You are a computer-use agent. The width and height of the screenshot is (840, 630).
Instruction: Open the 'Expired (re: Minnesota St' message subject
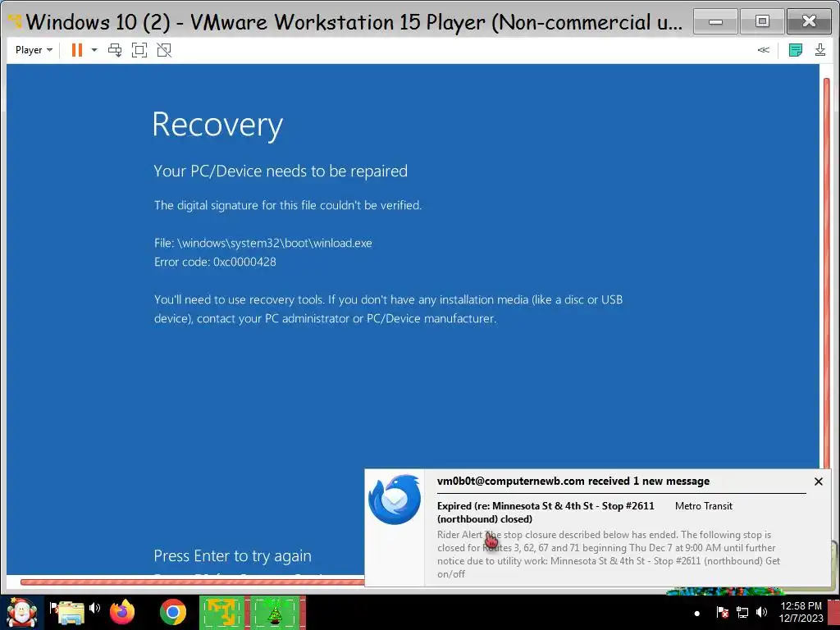(x=546, y=512)
